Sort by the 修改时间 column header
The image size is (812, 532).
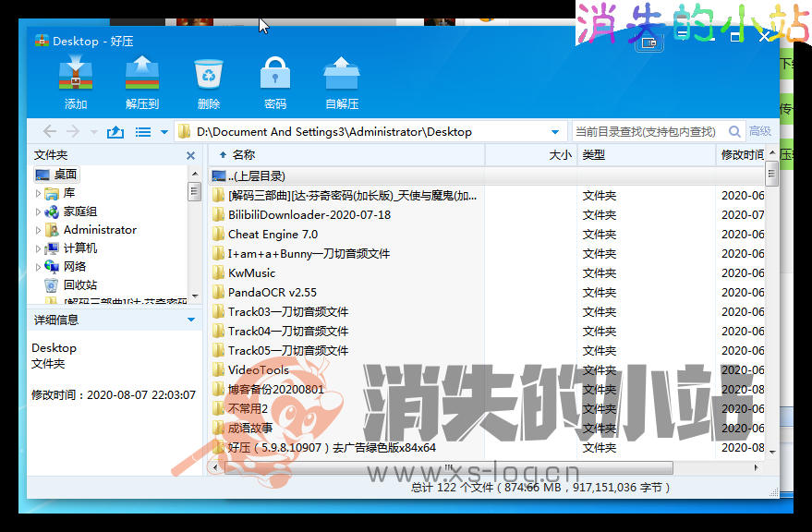[x=743, y=155]
